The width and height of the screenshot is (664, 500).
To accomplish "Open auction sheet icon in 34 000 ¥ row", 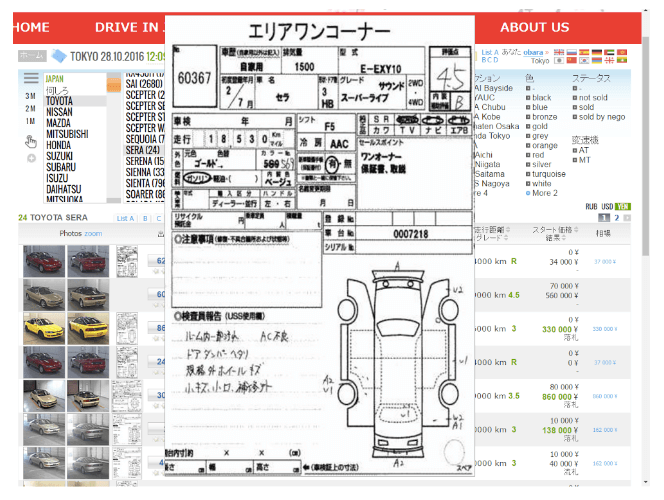I will click(x=127, y=261).
